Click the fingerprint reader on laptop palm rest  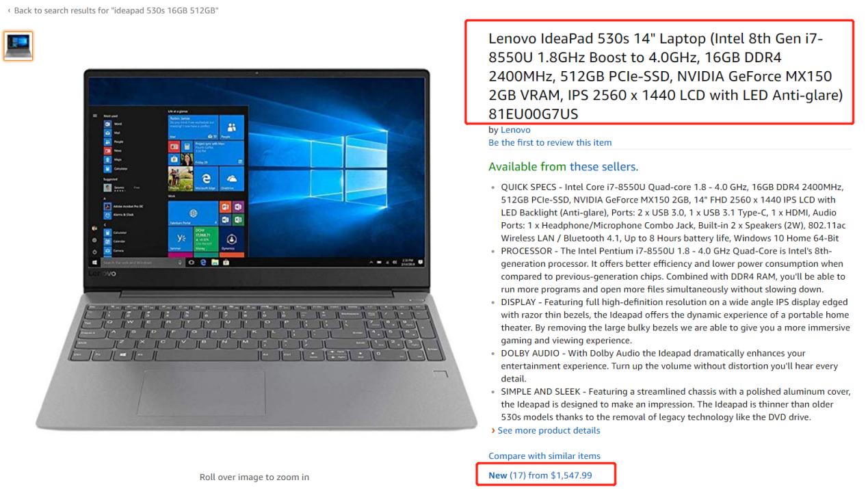[x=439, y=375]
